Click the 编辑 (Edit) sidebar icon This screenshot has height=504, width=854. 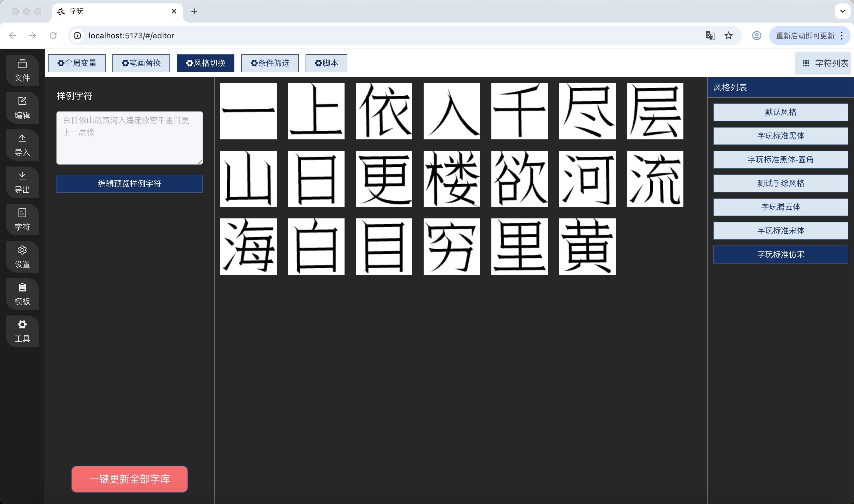(x=22, y=108)
